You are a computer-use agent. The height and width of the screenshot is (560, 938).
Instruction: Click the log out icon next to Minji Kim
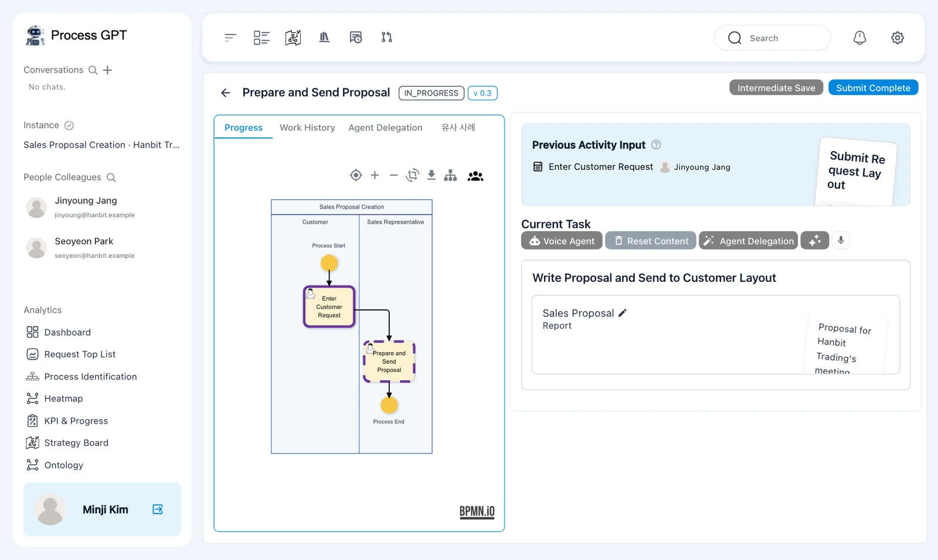pos(158,509)
